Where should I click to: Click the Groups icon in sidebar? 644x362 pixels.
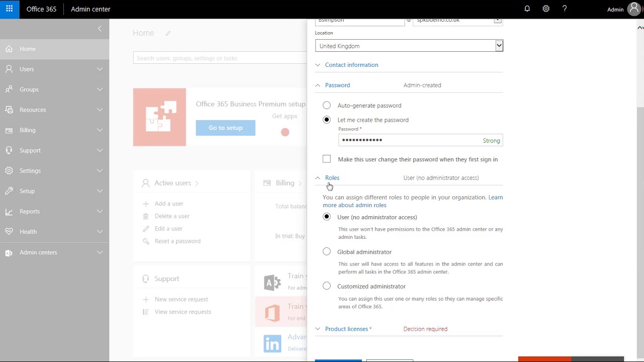tap(9, 89)
